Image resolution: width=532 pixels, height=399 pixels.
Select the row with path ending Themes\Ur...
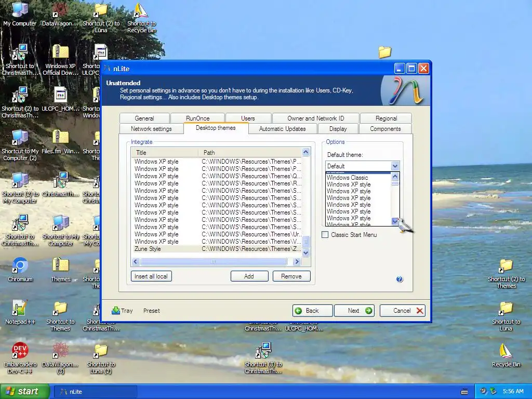tap(217, 234)
